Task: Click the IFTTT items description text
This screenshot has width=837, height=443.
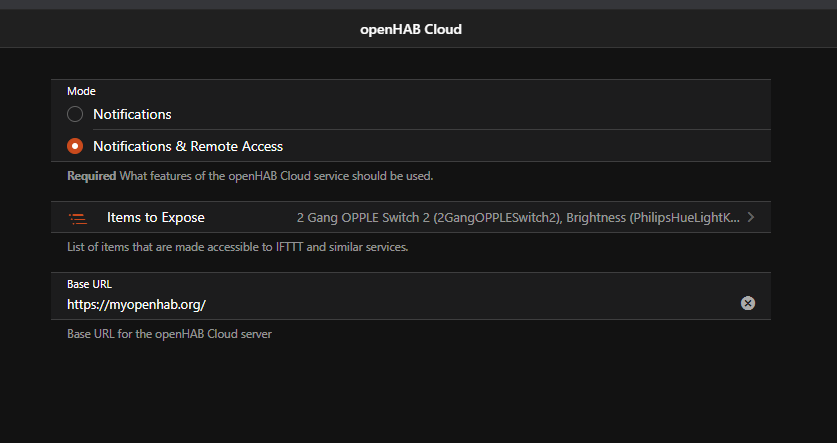Action: 237,247
